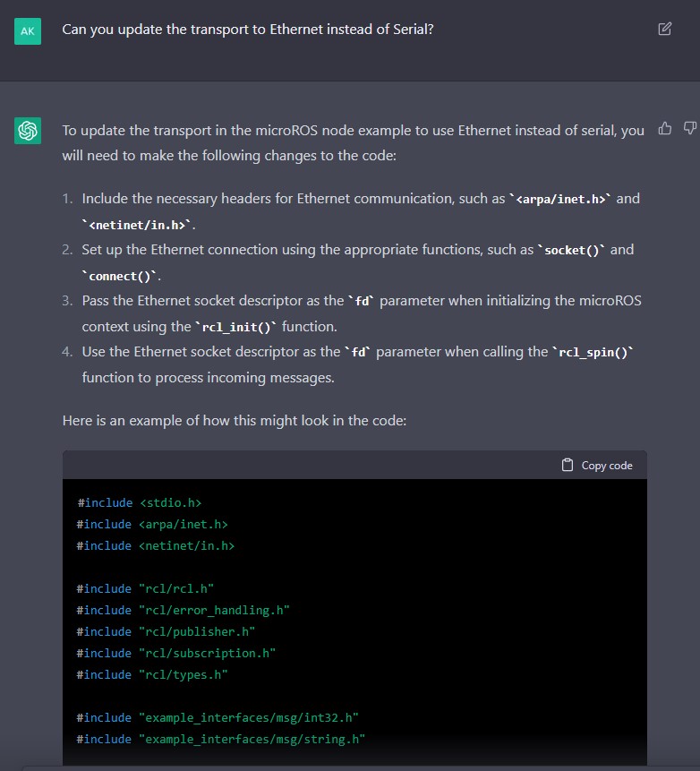The width and height of the screenshot is (700, 771).
Task: Click the AK user avatar
Action: [x=28, y=31]
